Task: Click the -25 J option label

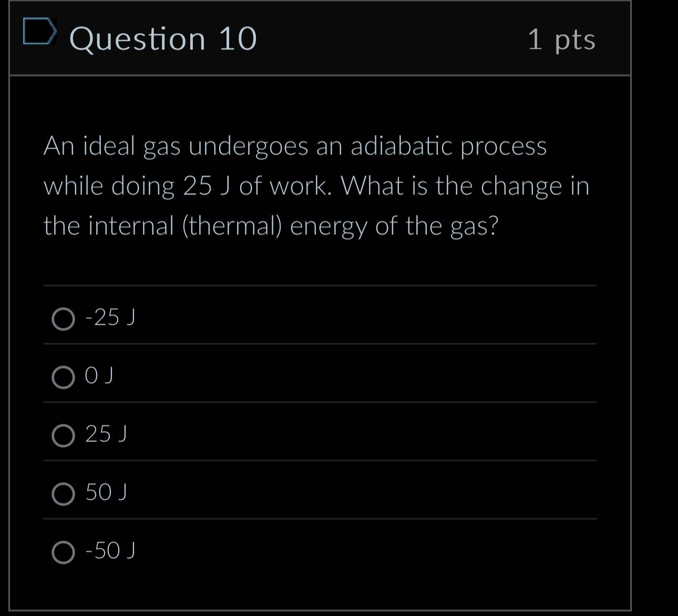Action: [109, 317]
